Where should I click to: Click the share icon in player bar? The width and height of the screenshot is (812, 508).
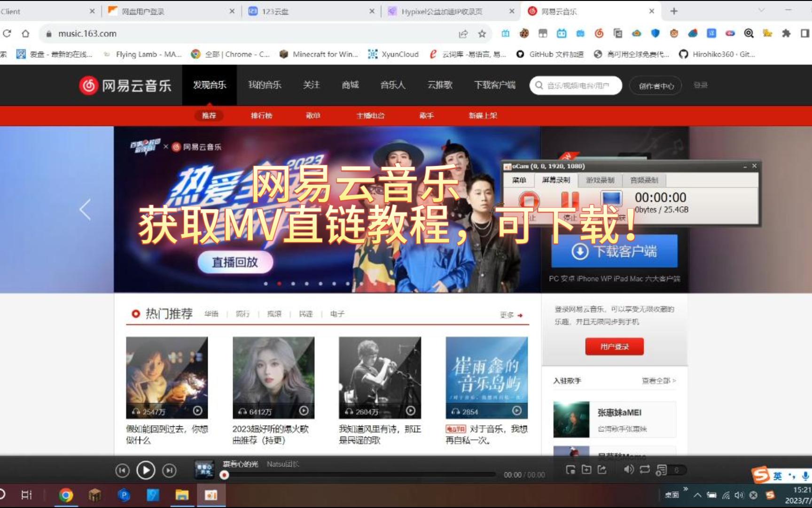click(602, 469)
